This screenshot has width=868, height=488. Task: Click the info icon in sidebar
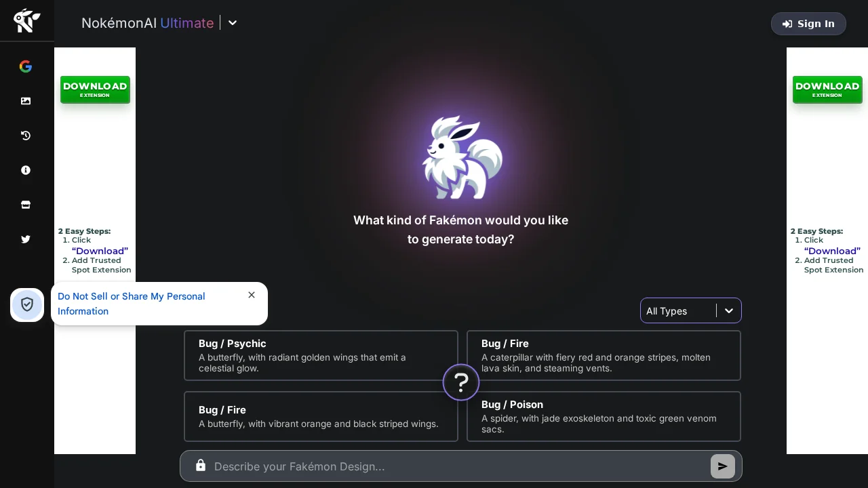coord(26,170)
